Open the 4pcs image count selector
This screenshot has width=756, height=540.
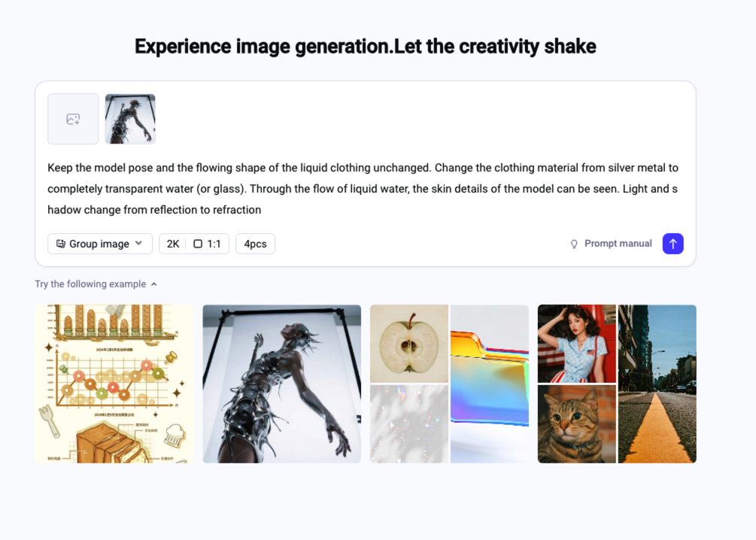click(255, 244)
